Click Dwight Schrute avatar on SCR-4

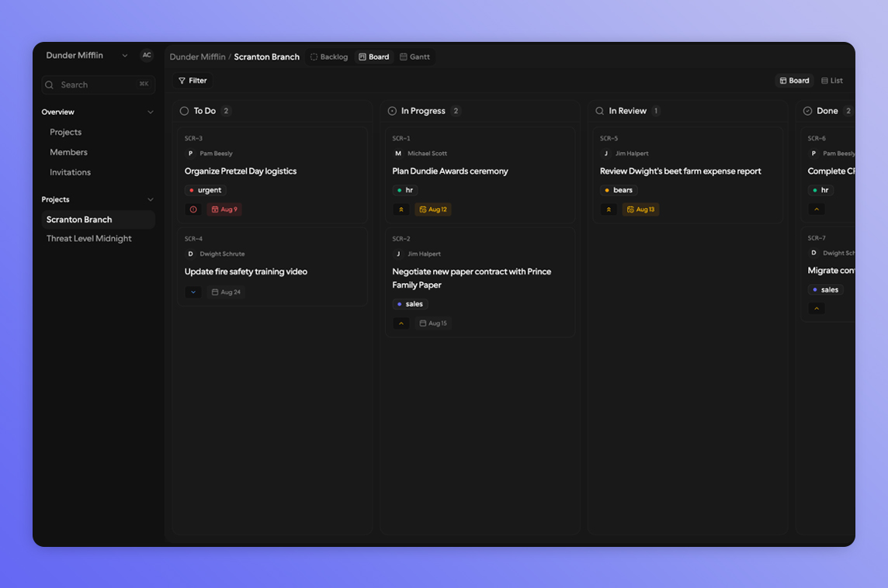[190, 254]
